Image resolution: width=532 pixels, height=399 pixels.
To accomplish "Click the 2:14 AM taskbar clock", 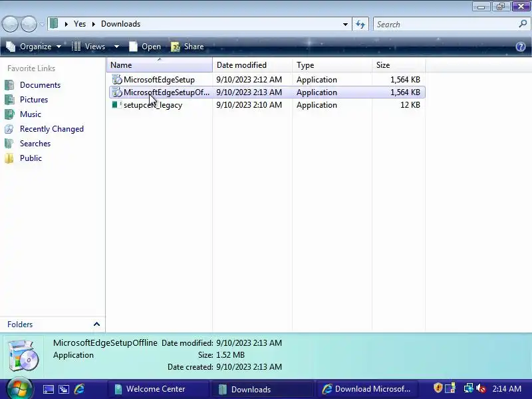I will click(507, 389).
